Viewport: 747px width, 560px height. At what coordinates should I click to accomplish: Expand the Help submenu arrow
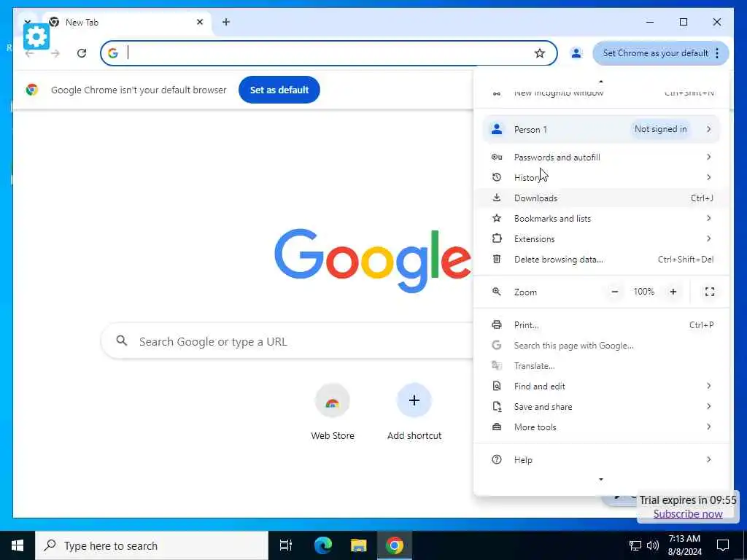tap(709, 459)
